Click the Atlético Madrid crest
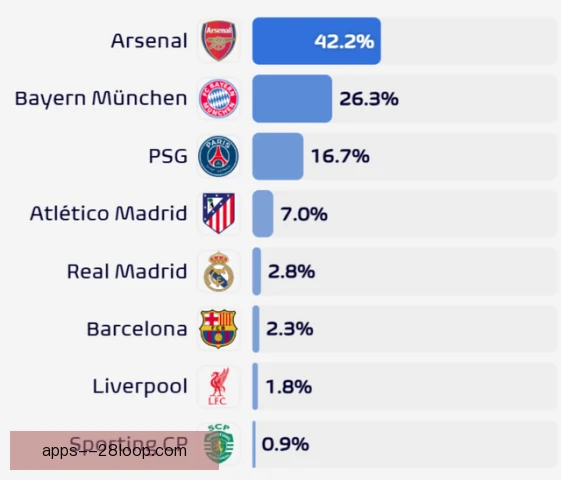 (x=219, y=214)
